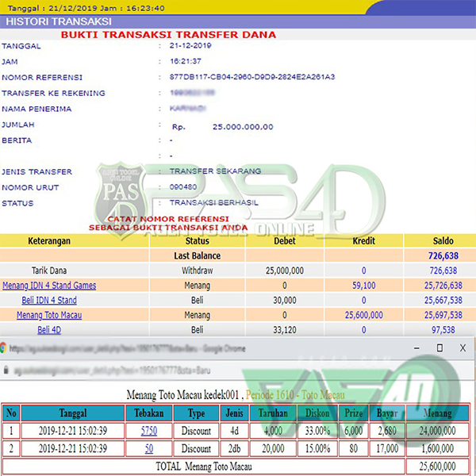This screenshot has height=476, width=476.
Task: Click jumlah amount 25.000.000,00
Action: (243, 127)
